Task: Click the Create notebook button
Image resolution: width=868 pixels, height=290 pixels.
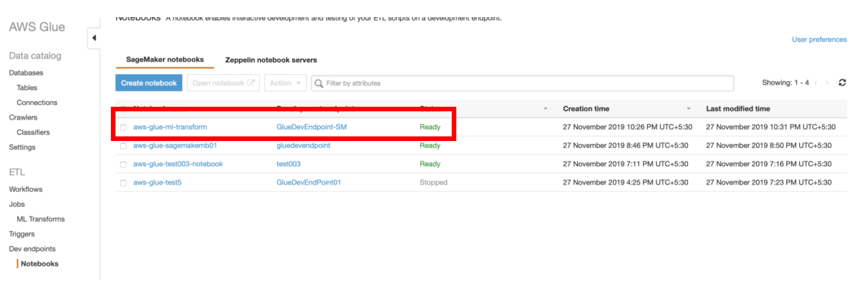Action: tap(149, 83)
